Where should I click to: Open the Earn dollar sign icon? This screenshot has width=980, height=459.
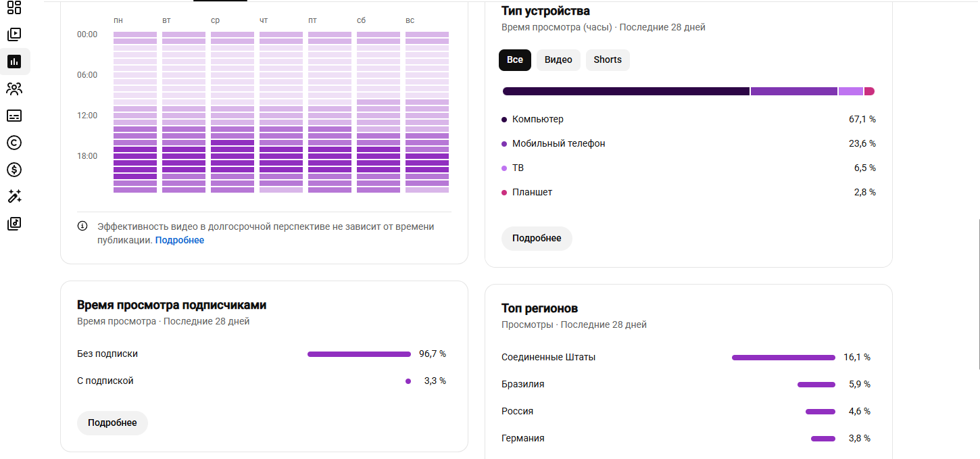click(14, 170)
